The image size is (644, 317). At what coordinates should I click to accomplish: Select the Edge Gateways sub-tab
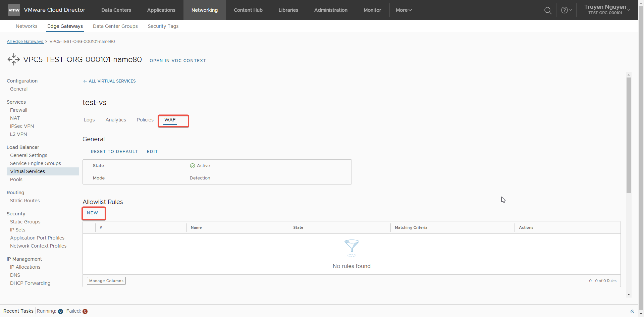click(65, 26)
